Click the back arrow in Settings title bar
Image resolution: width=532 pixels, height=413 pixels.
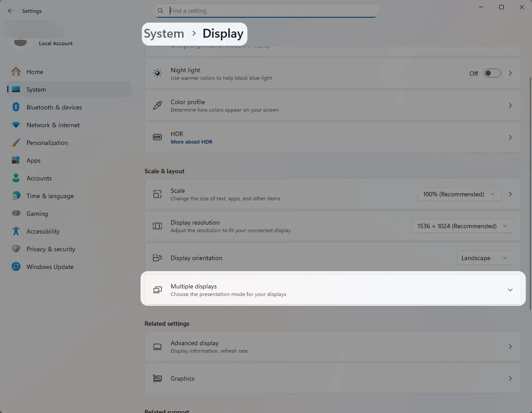[11, 11]
